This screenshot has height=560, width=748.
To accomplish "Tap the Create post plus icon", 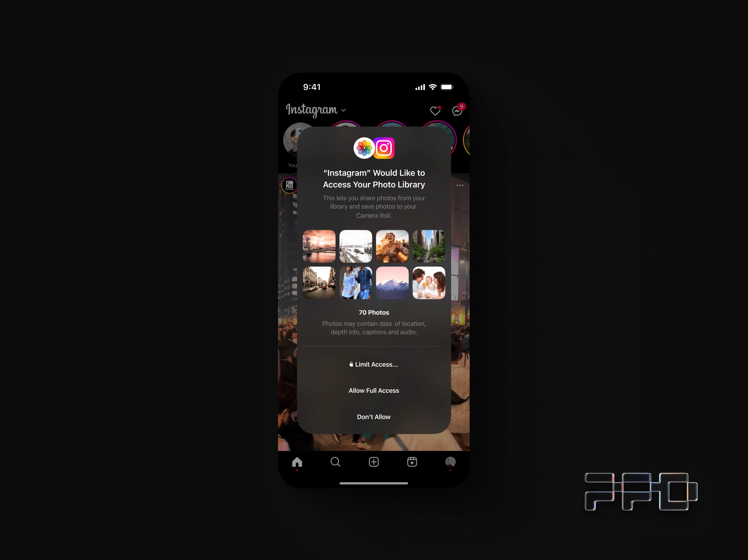I will 374,462.
